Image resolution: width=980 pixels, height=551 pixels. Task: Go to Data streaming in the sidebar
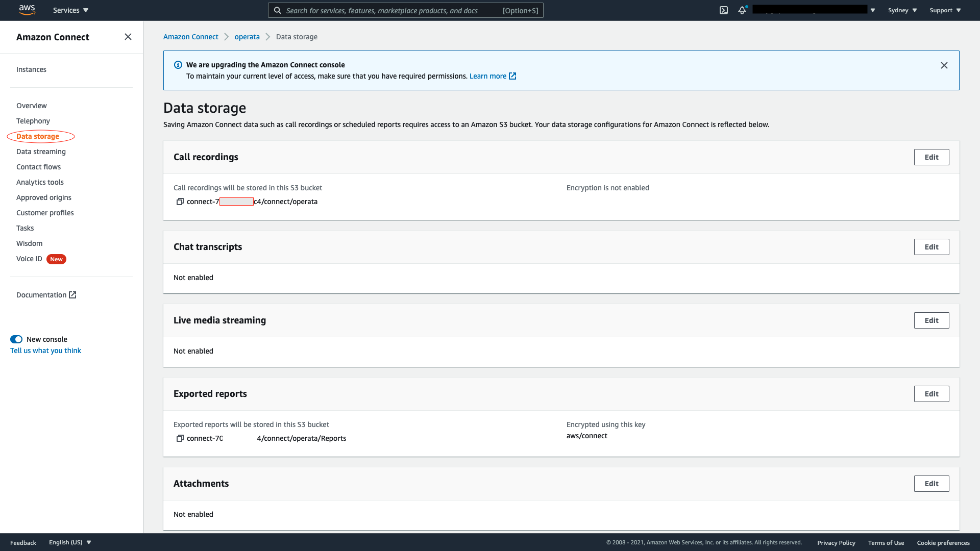coord(41,152)
